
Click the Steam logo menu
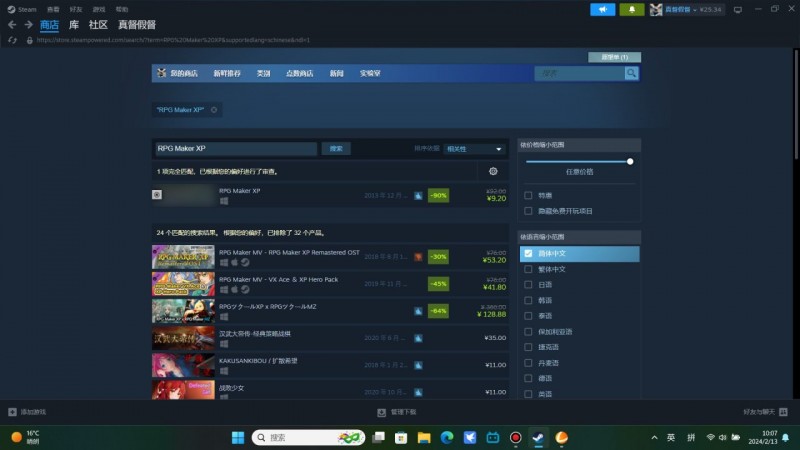tap(11, 9)
